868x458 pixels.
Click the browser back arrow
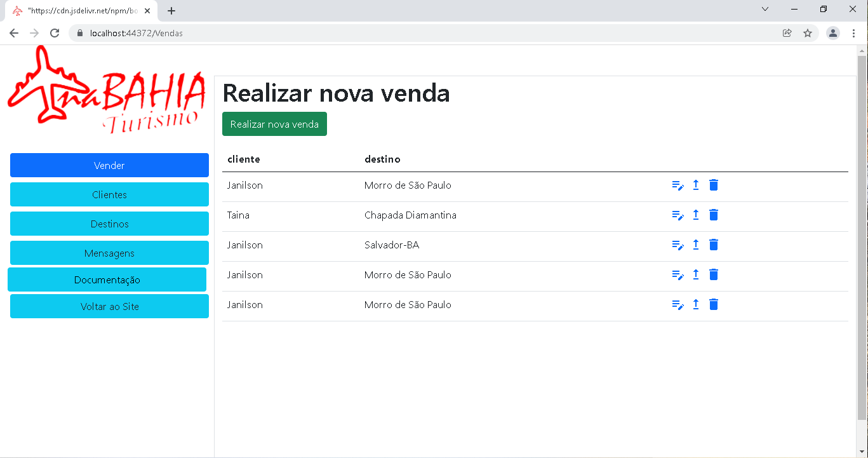point(13,32)
